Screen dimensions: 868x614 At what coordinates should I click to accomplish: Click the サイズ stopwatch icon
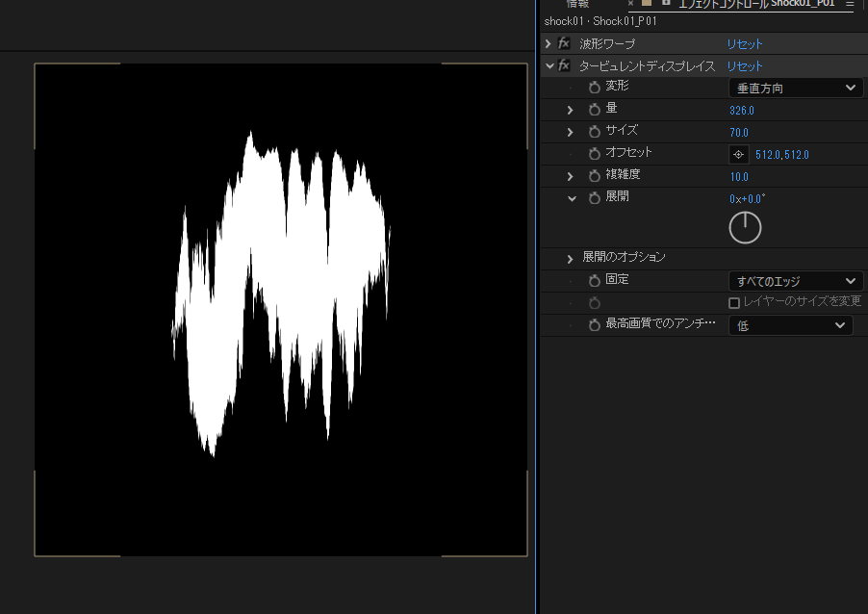[594, 132]
